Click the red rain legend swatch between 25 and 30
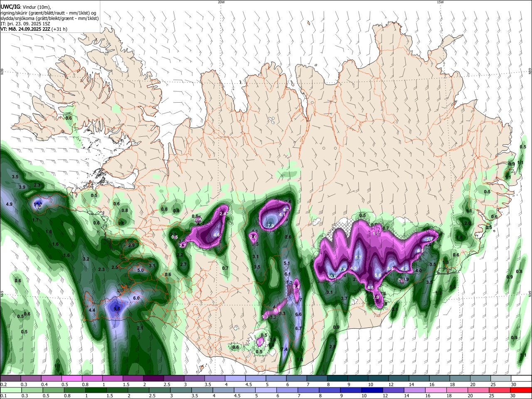Viewport: 532px width, 399px height. [x=499, y=390]
